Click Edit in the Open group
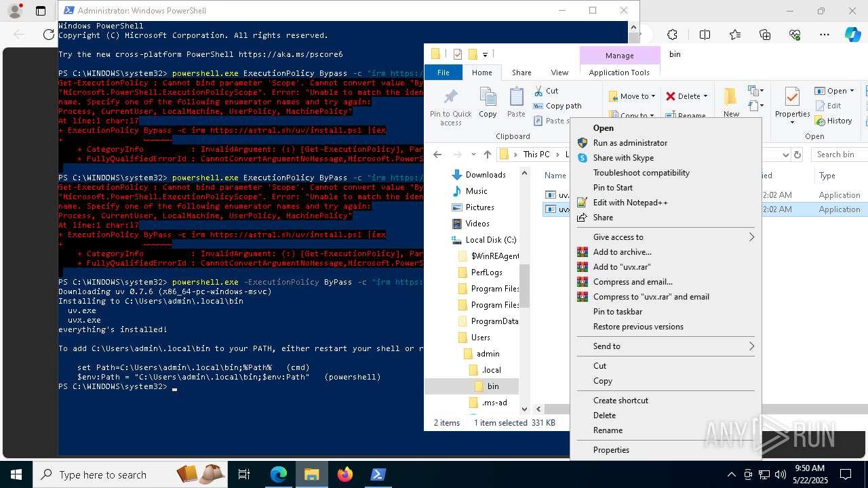 coord(828,106)
